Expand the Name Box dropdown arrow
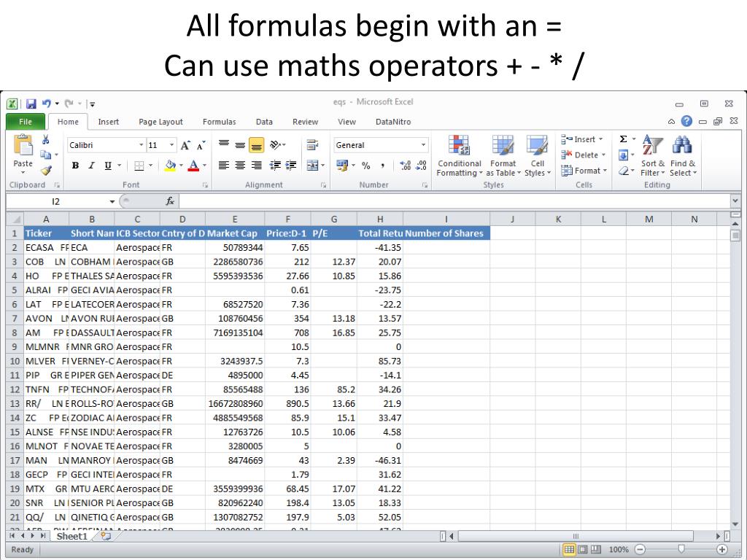The image size is (747, 560). 112,201
